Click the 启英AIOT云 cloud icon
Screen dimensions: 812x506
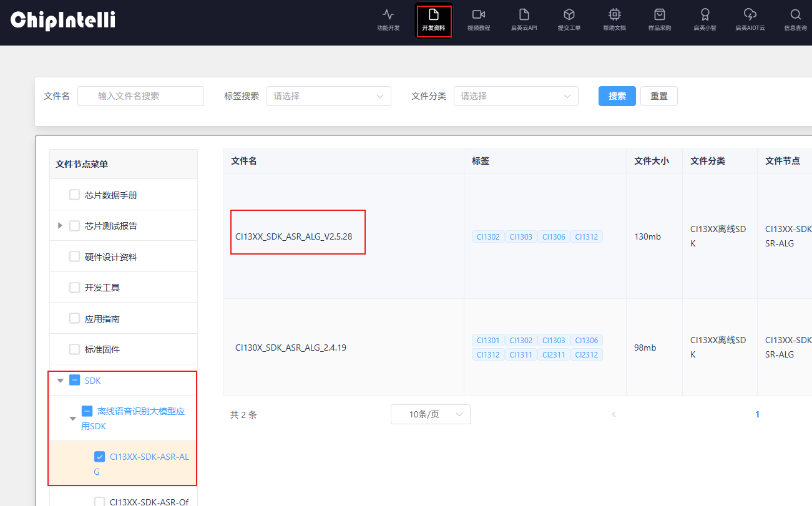point(750,15)
